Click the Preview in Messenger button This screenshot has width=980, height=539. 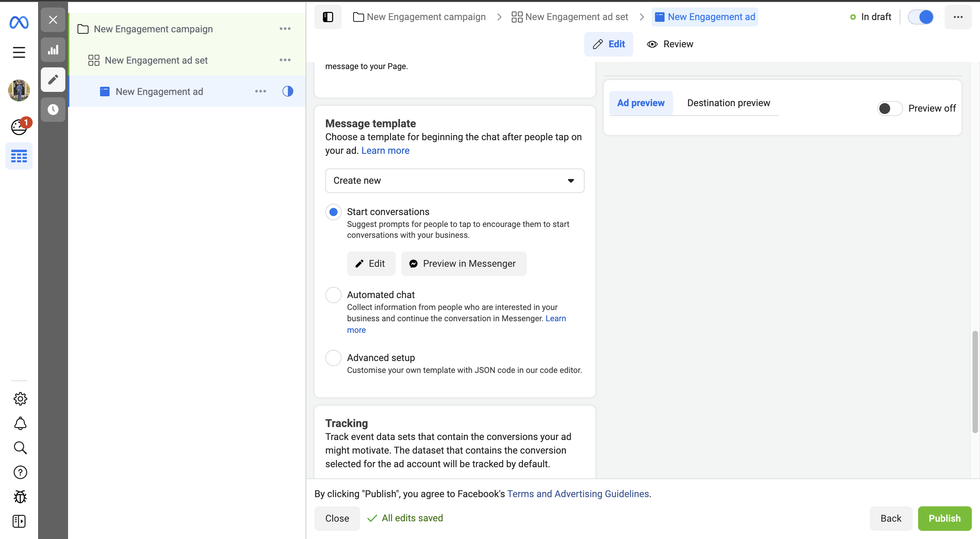(463, 264)
